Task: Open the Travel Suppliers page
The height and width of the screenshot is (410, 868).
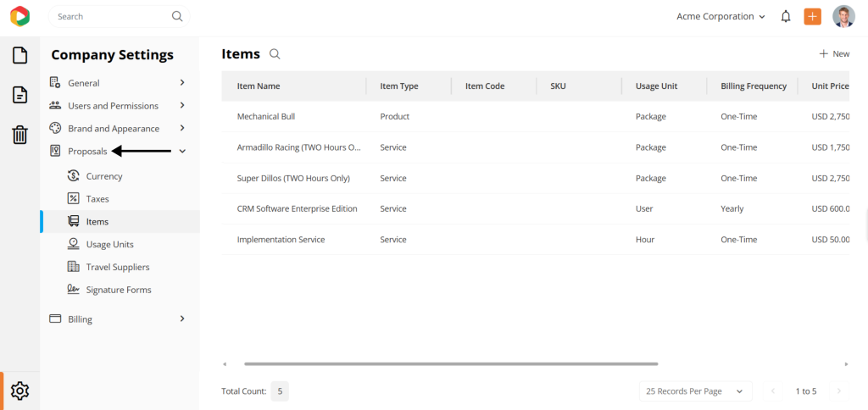Action: coord(118,267)
